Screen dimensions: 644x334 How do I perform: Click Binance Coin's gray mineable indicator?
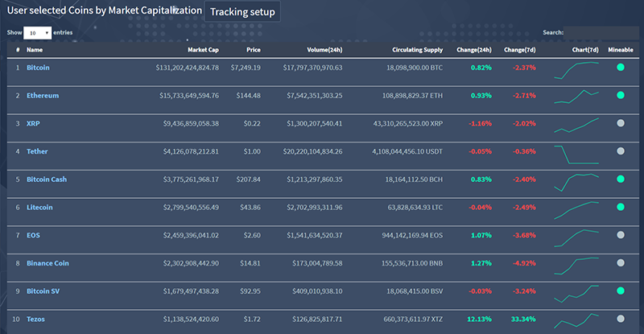621,262
